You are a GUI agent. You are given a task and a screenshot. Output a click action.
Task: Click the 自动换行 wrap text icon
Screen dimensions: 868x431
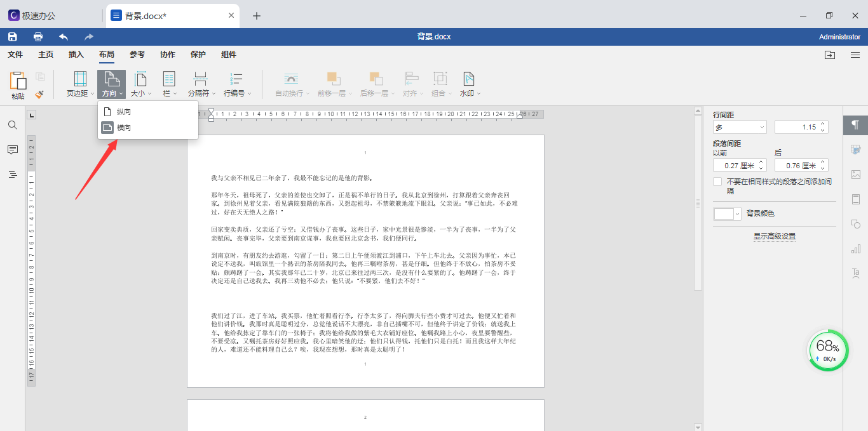[291, 79]
